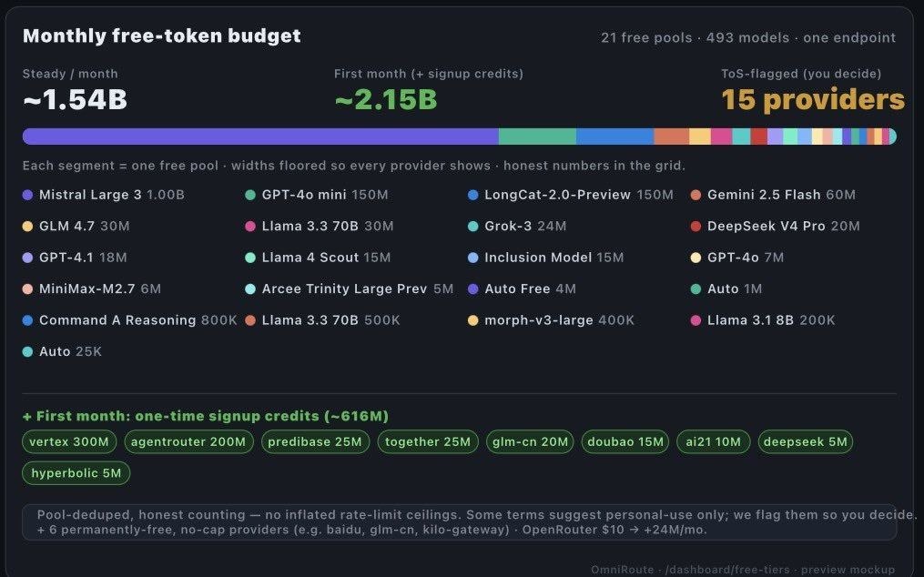This screenshot has width=924, height=577.
Task: Click the ~2.15B first month total
Action: tap(385, 99)
